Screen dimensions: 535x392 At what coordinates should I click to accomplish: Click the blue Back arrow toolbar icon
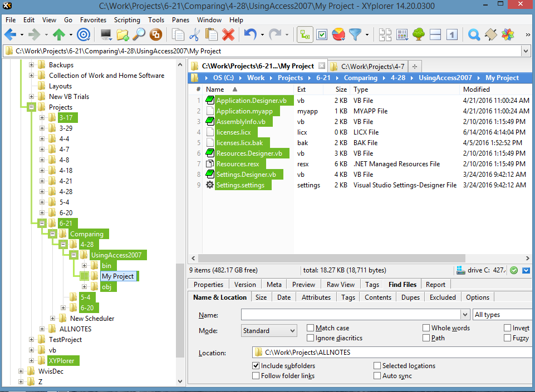(10, 34)
